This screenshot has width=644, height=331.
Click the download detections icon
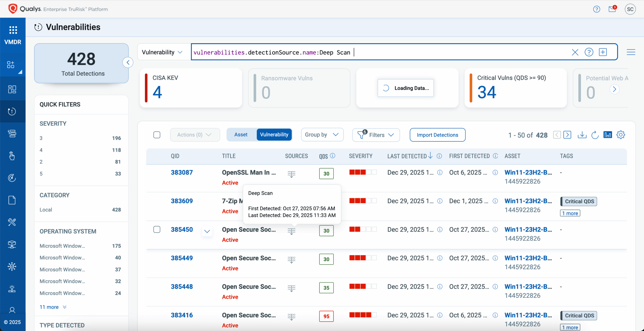[x=582, y=135]
